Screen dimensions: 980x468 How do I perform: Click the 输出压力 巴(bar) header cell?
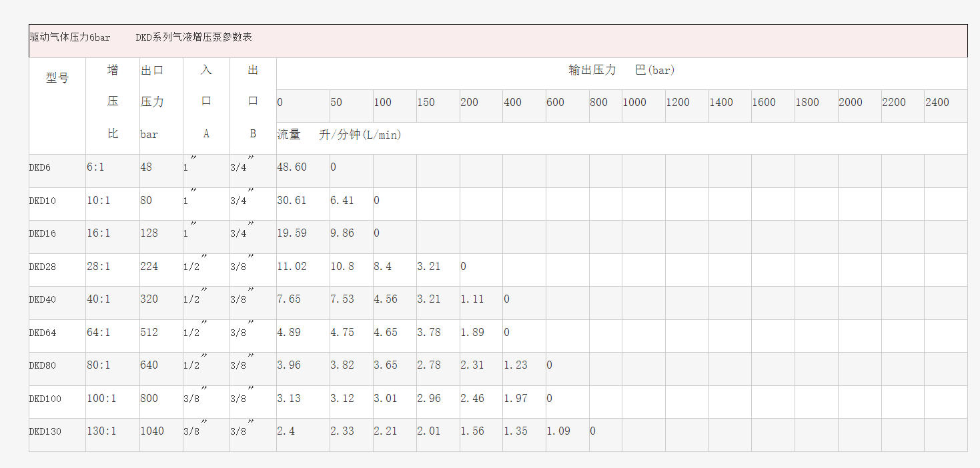point(621,71)
